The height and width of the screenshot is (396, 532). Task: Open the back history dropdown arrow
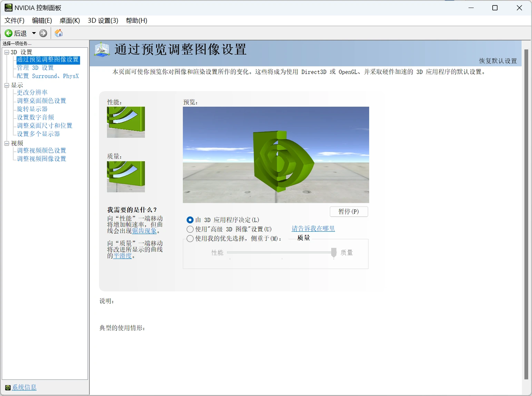(34, 33)
